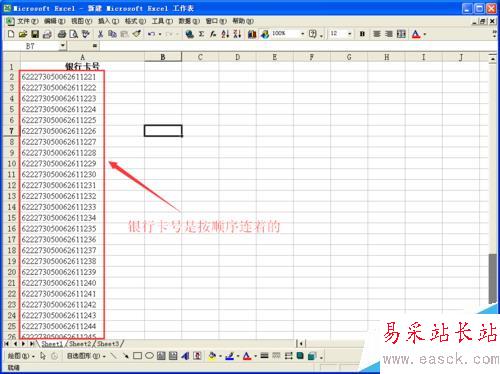The height and width of the screenshot is (374, 500).
Task: Apply font color from formatting toolbar
Action: pyautogui.click(x=416, y=34)
